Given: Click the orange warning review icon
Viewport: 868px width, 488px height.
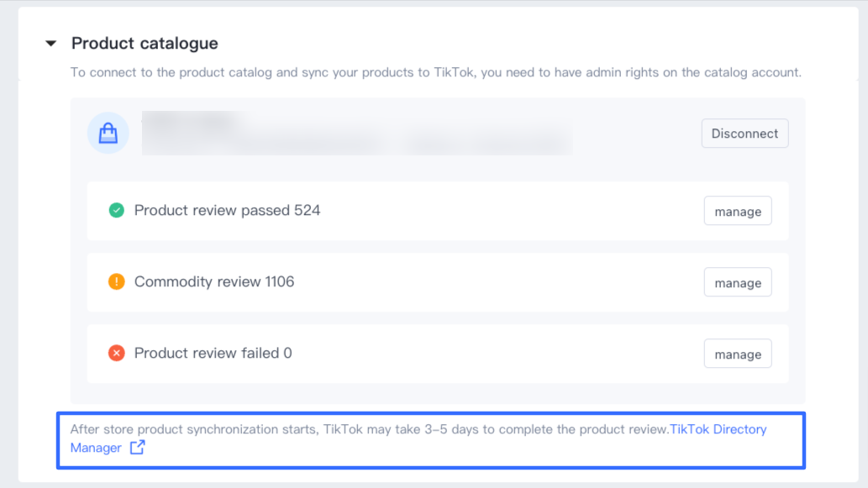Looking at the screenshot, I should [117, 281].
